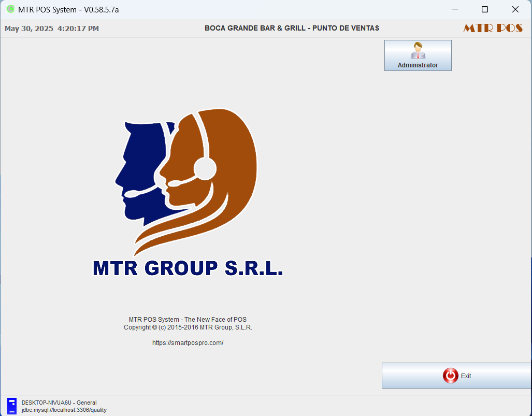Viewport: 532px width, 416px height.
Task: Click 'BOCA GRANDE BAR & GRILL - PUNTO DE VENTAS' title
Action: click(292, 28)
